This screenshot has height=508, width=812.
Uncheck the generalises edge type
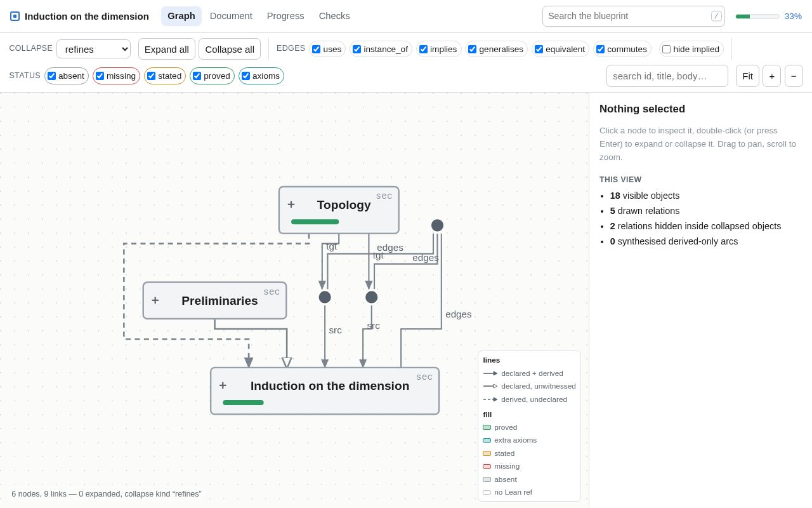click(x=472, y=49)
